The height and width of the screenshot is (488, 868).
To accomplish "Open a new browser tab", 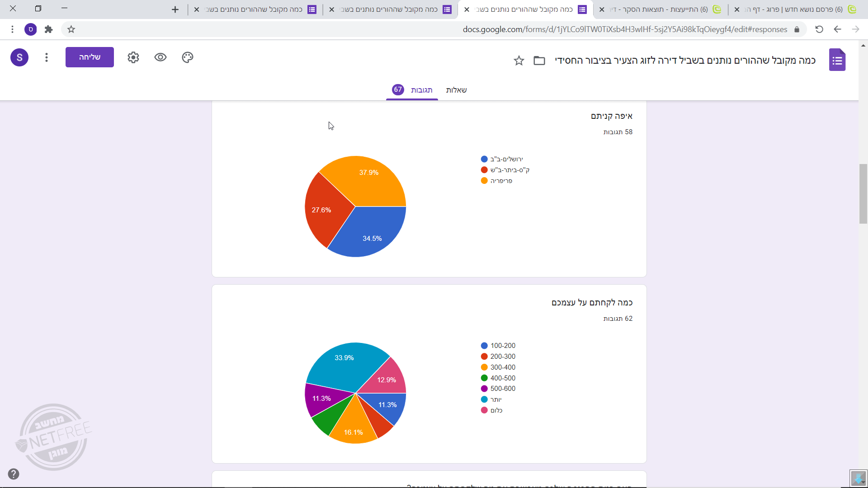I will click(x=175, y=9).
